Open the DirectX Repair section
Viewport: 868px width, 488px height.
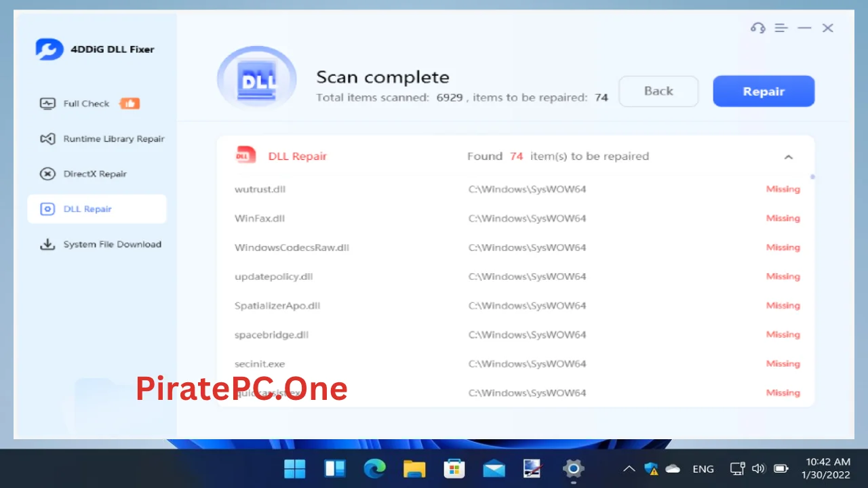97,174
